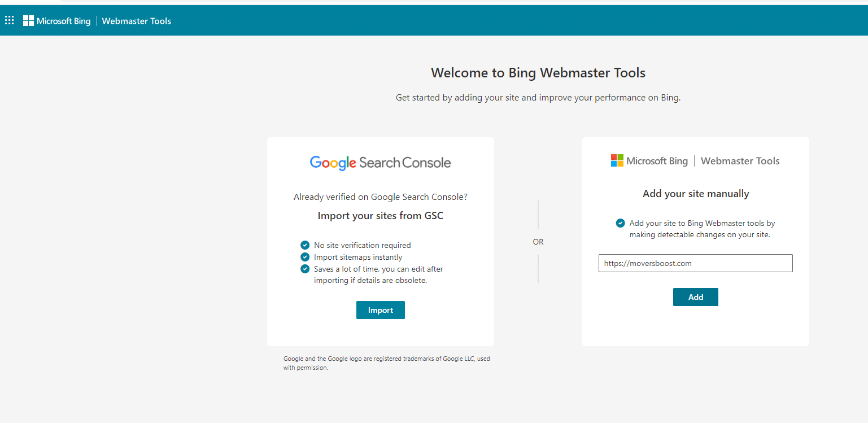868x423 pixels.
Task: Click the Import your sites from GSC heading
Action: click(x=380, y=215)
